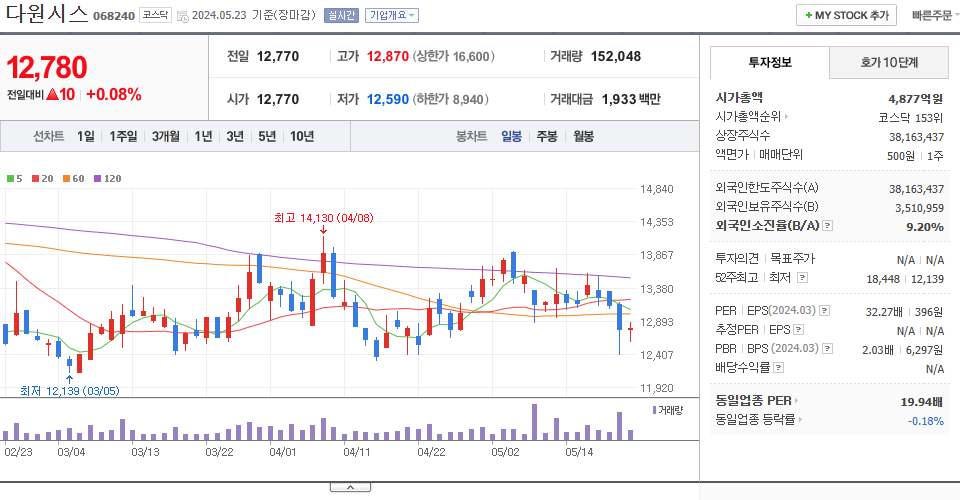
Task: Click the red 20-day moving average legend
Action: [43, 179]
